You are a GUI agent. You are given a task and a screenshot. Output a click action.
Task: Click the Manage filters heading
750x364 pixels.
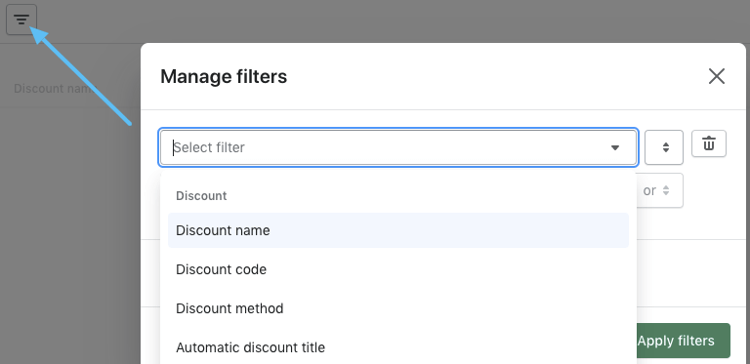click(x=223, y=77)
